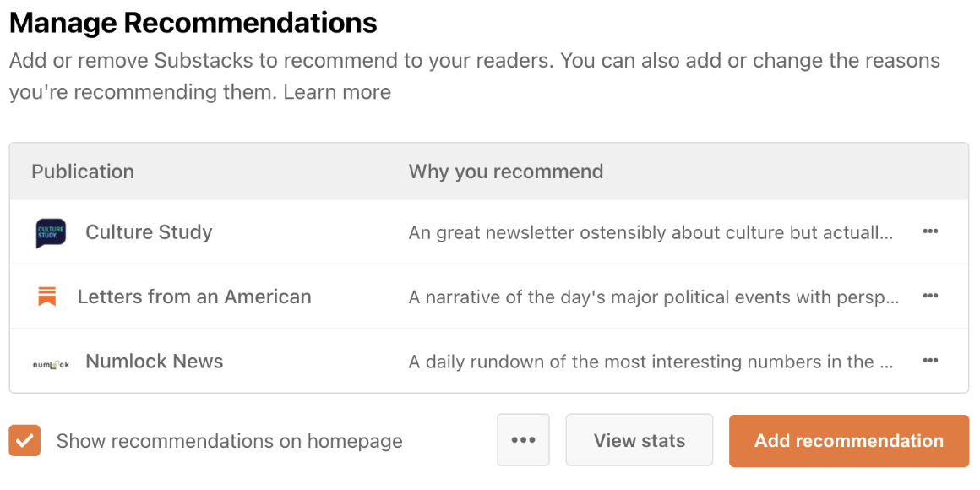
Task: Click the Publication column header
Action: point(83,171)
